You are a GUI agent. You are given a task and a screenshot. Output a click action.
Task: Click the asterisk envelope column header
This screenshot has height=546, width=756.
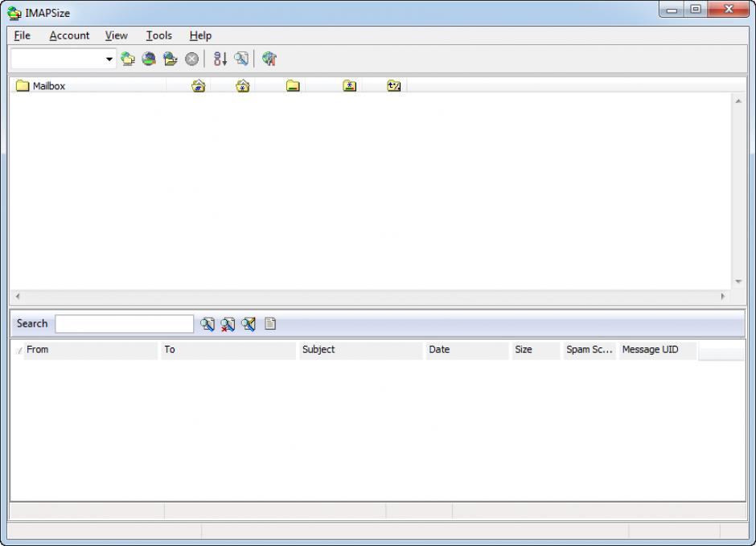(x=243, y=86)
